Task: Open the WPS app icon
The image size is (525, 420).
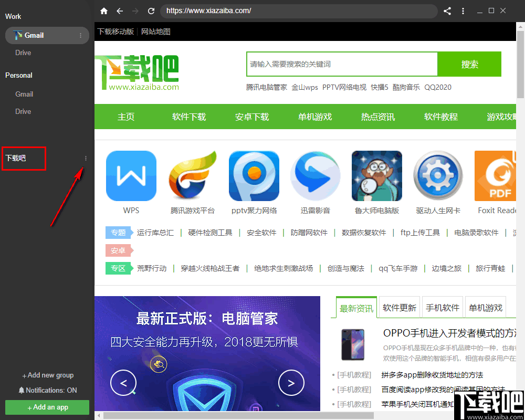Action: (131, 176)
